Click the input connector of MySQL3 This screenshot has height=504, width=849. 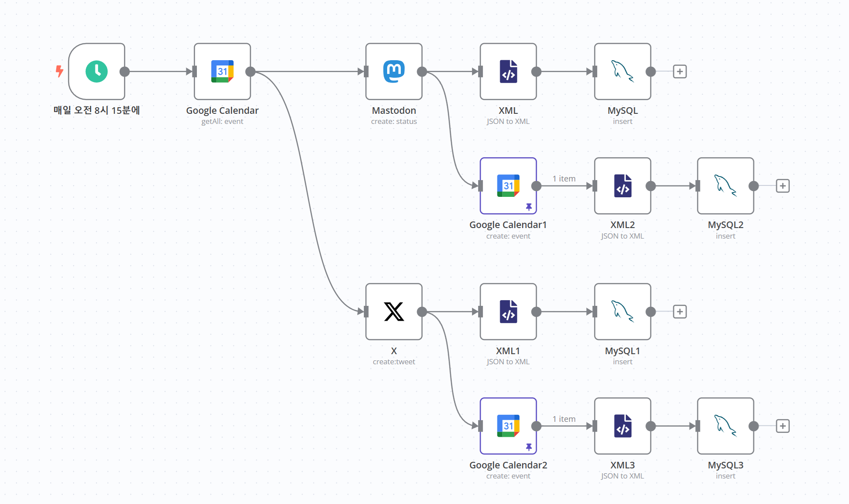[697, 426]
